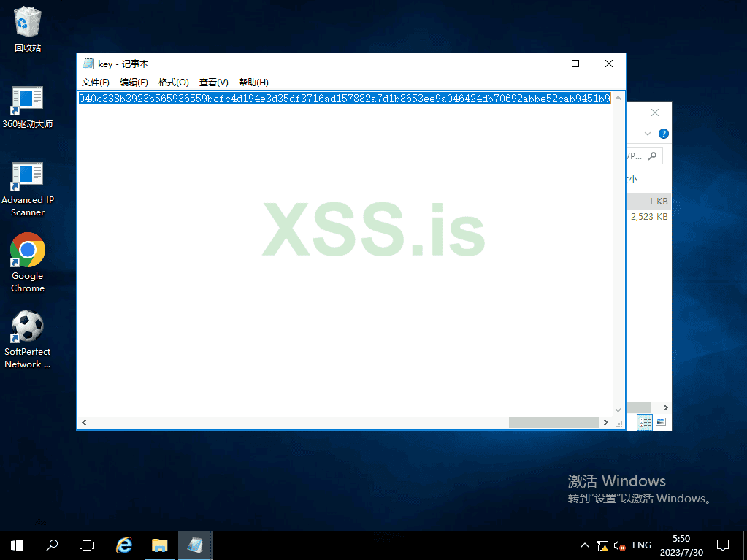This screenshot has height=560, width=747.
Task: Click the muted volume tray icon
Action: coord(619,545)
